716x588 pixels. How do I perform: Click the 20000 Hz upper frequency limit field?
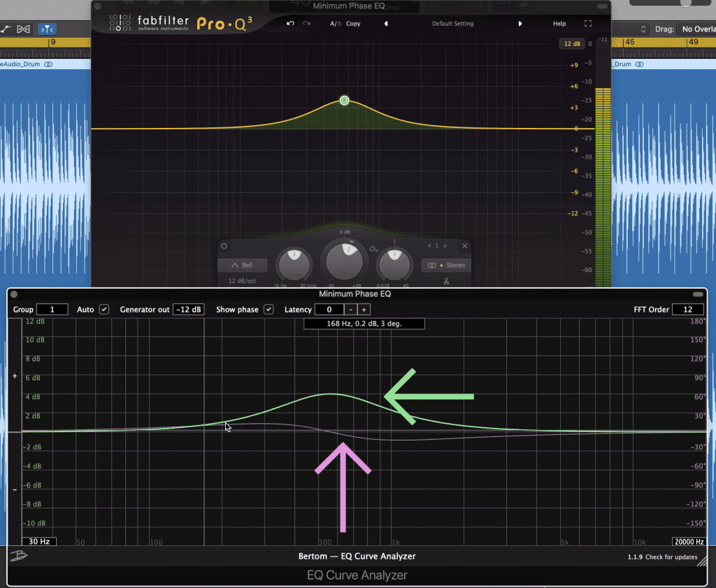[689, 541]
